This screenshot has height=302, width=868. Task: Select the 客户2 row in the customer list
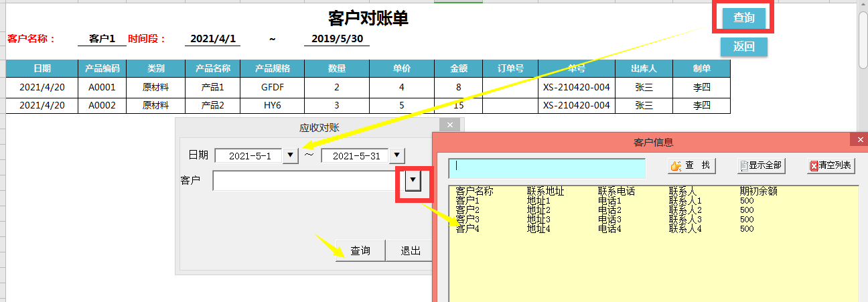pyautogui.click(x=653, y=210)
